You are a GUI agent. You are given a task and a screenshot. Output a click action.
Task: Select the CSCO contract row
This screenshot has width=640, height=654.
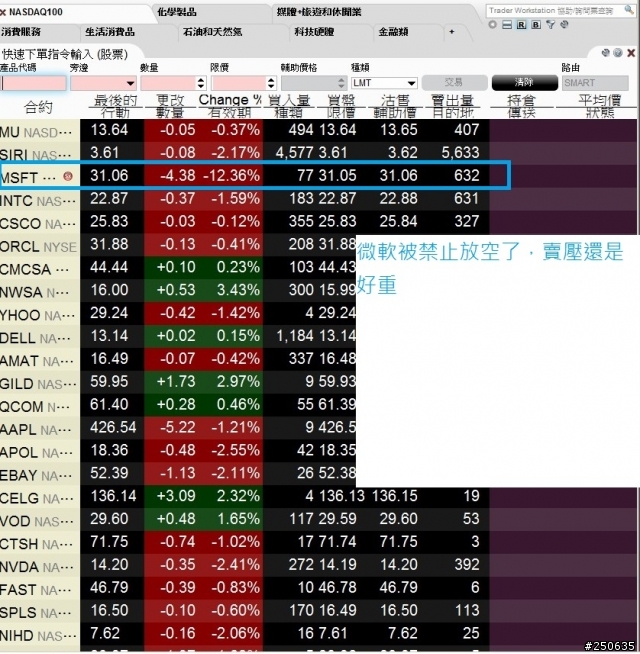(40, 224)
